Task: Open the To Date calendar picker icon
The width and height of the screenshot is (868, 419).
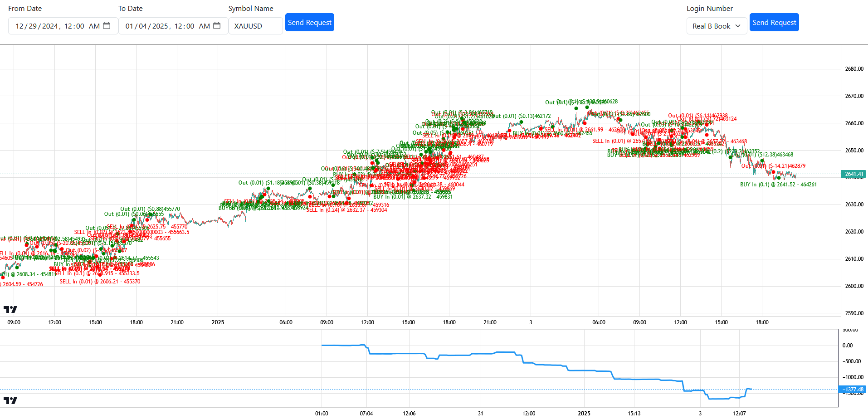Action: pos(217,26)
